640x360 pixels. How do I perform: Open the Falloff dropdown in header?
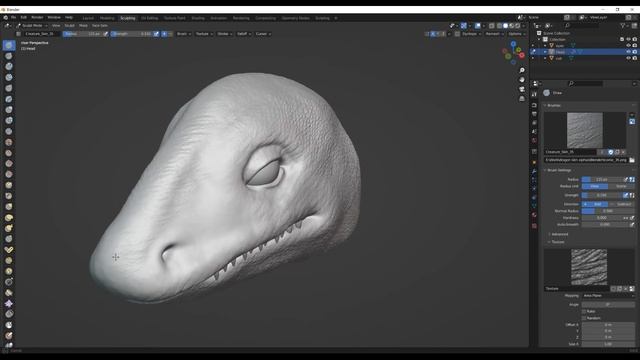click(244, 34)
